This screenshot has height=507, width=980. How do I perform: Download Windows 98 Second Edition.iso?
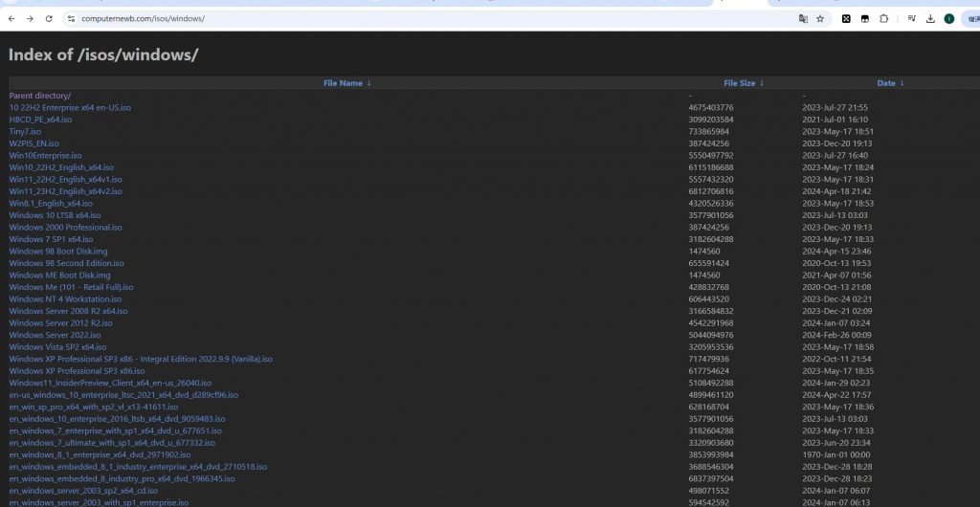[x=66, y=263]
